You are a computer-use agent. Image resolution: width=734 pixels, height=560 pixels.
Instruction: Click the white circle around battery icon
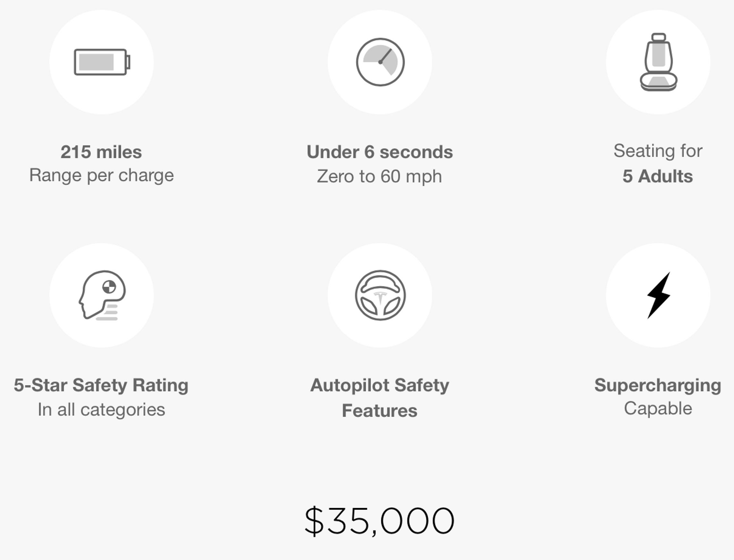(x=102, y=62)
